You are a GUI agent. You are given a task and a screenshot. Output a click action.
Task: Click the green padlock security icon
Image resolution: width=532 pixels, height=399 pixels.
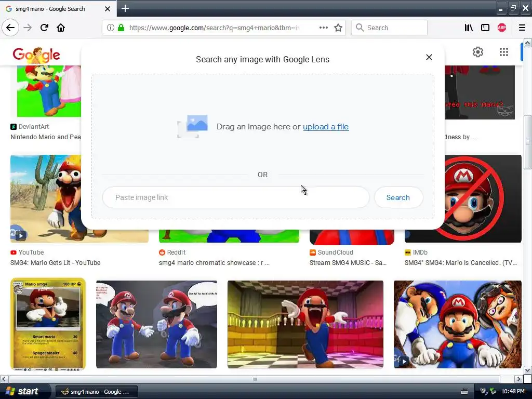[121, 28]
